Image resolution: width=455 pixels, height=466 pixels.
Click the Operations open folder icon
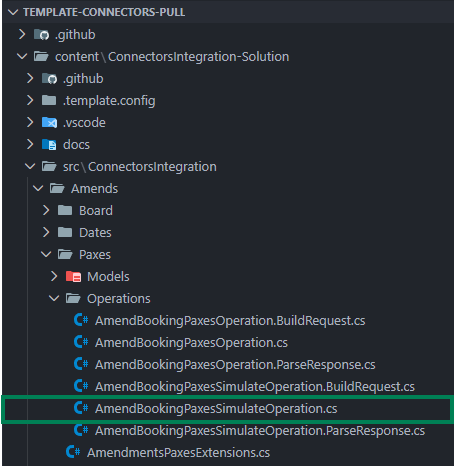click(73, 298)
